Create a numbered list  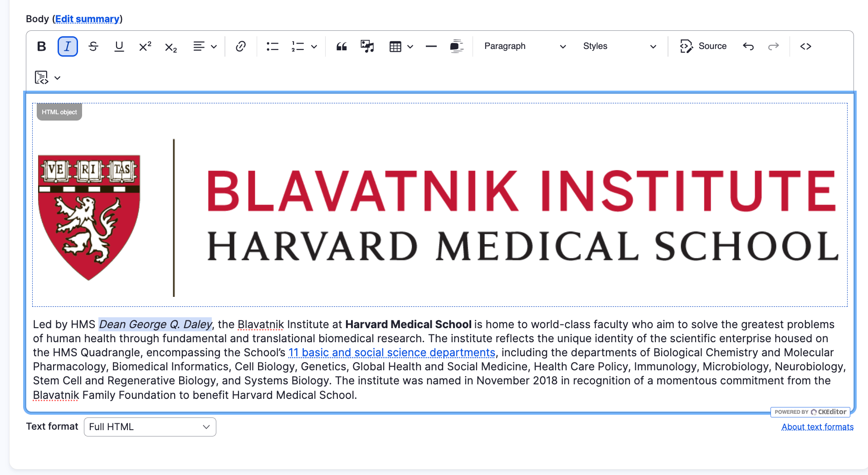point(298,46)
